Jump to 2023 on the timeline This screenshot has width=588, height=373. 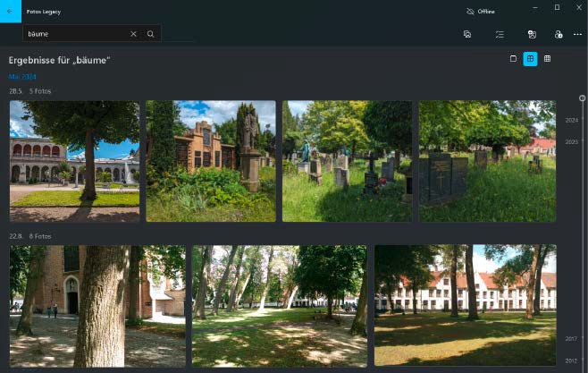click(x=572, y=142)
